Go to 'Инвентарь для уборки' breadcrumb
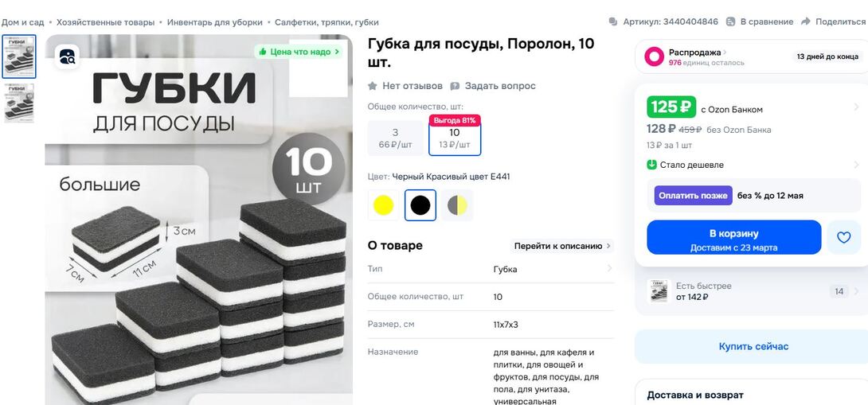 215,23
